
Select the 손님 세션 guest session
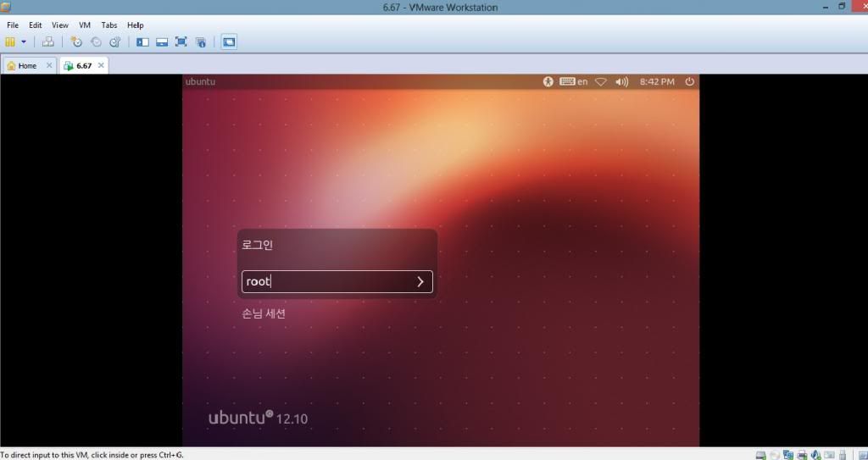click(x=264, y=313)
